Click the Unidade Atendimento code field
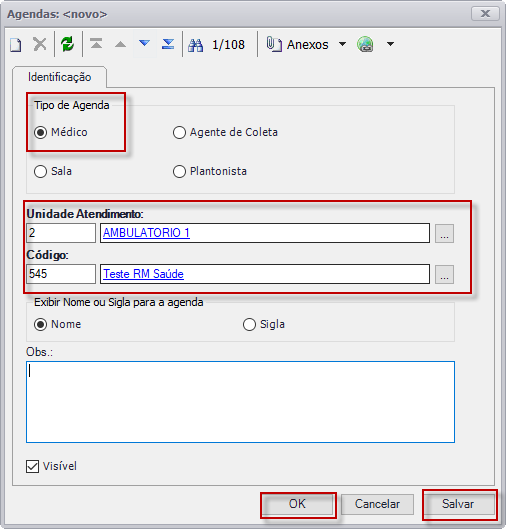Image resolution: width=506 pixels, height=529 pixels. 61,233
